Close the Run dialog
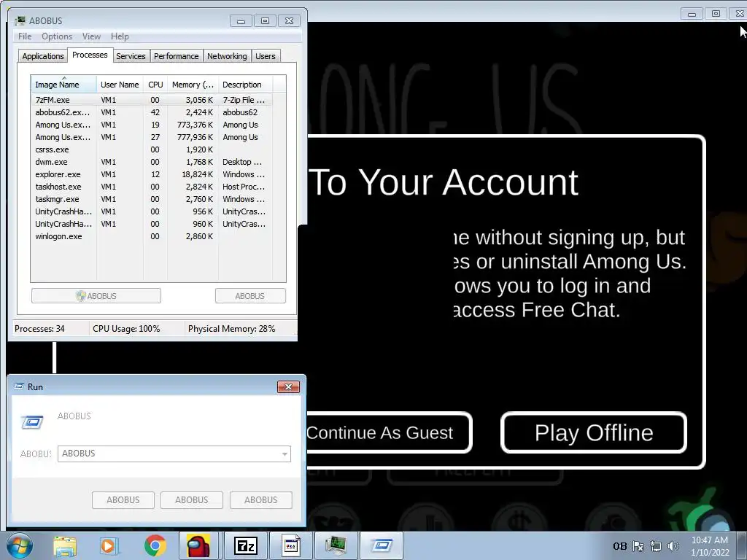747x560 pixels. coord(288,386)
